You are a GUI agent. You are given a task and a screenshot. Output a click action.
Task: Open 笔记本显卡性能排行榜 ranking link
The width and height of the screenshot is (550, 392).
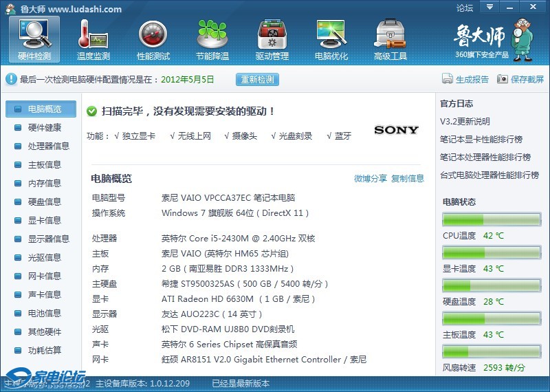[x=481, y=140]
